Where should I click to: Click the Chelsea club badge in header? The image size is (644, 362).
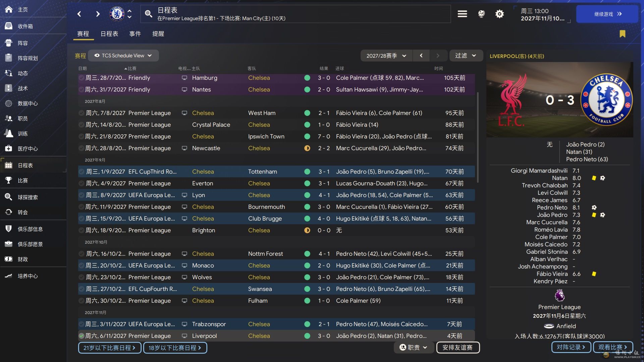point(117,14)
